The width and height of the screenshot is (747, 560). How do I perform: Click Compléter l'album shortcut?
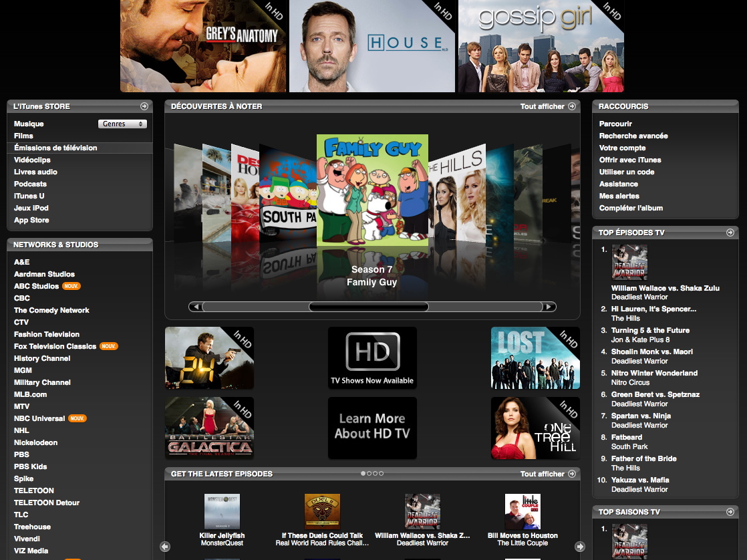point(631,208)
